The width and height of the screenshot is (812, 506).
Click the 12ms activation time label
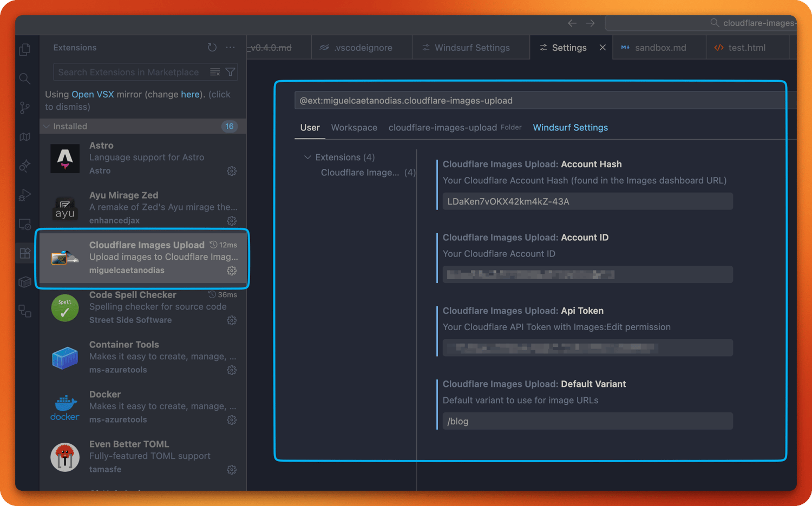[x=224, y=245]
